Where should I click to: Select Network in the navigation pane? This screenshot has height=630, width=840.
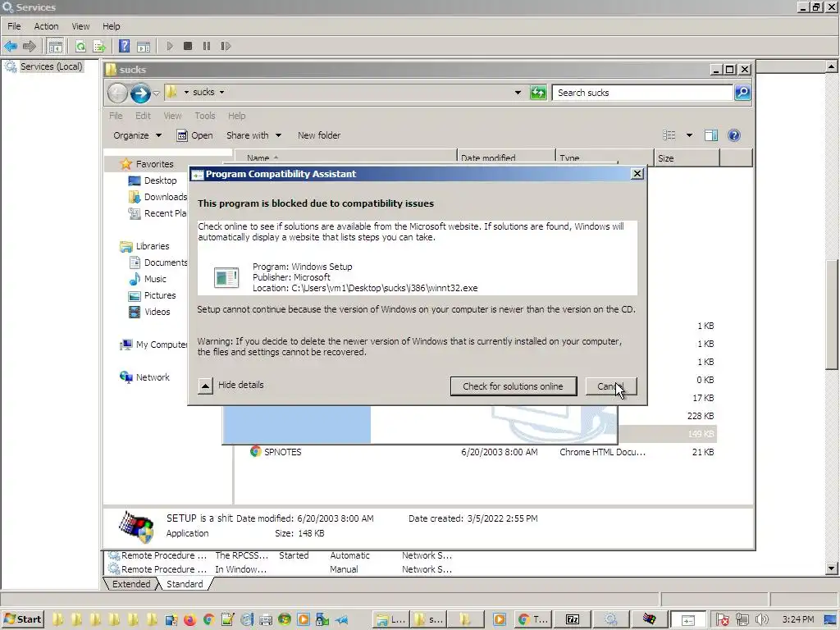point(153,377)
